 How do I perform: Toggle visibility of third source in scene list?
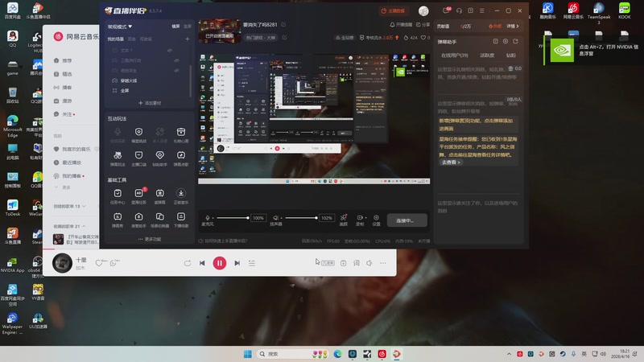176,71
